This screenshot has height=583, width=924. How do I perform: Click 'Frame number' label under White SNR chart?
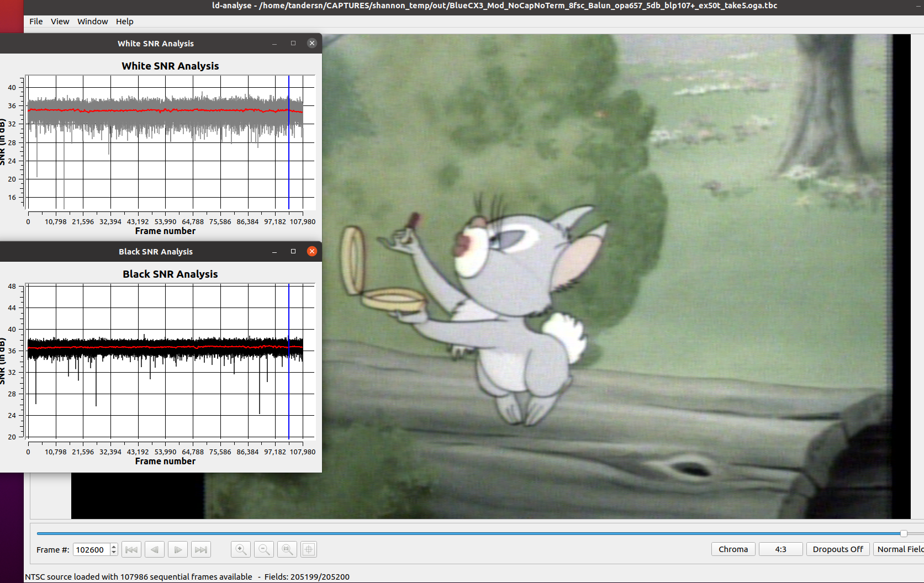165,231
